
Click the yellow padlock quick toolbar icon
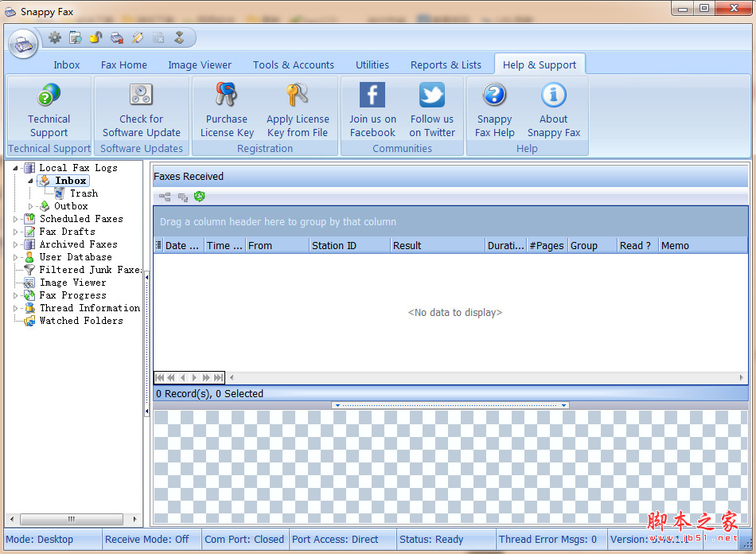click(x=95, y=37)
